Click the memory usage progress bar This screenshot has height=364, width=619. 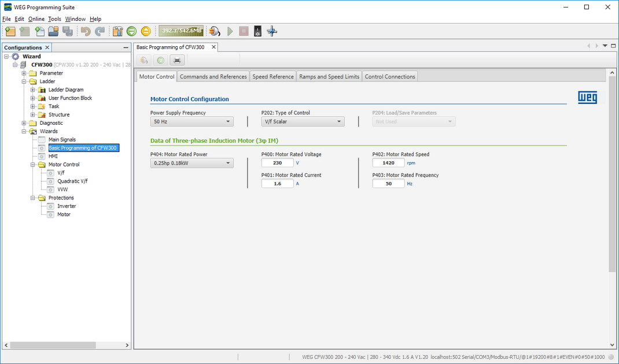click(x=180, y=31)
